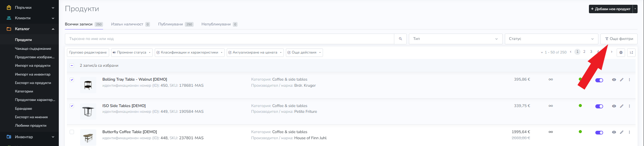
Task: Click pencil icon for Butterfly Coffee Table
Action: click(x=622, y=132)
